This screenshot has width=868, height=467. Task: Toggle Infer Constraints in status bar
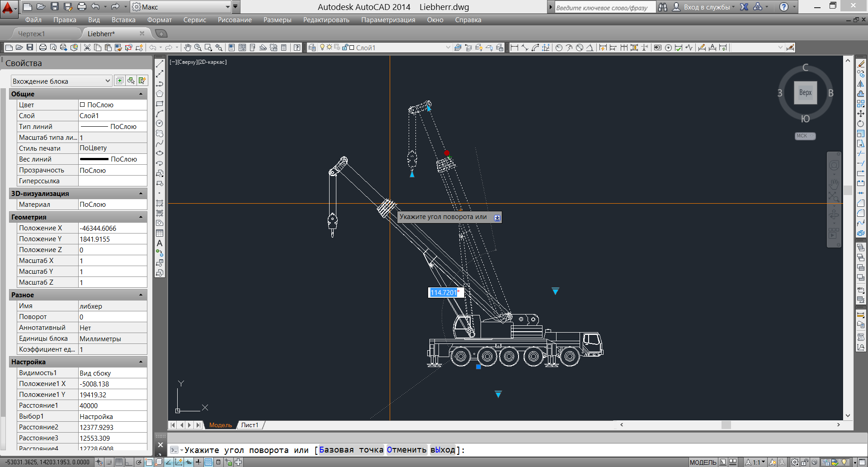tap(99, 462)
